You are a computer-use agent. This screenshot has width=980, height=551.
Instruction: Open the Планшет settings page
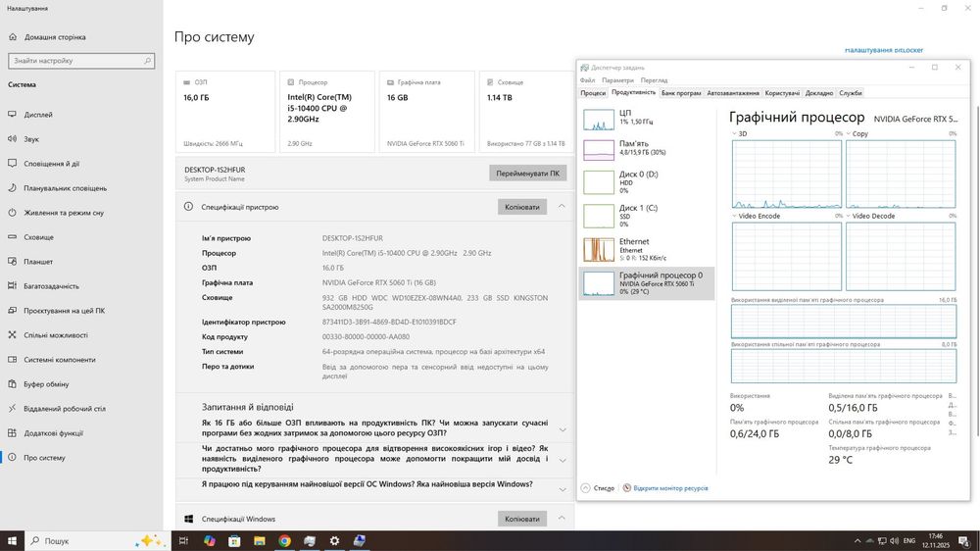click(38, 262)
